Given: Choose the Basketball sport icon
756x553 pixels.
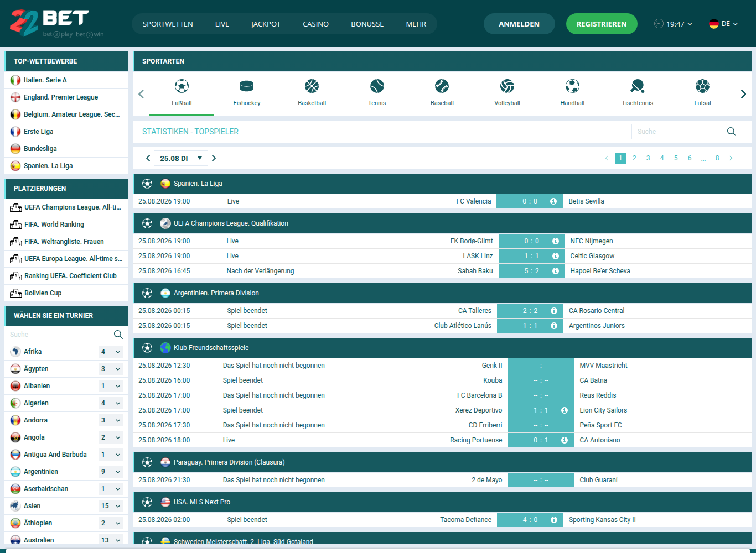Looking at the screenshot, I should coord(312,86).
